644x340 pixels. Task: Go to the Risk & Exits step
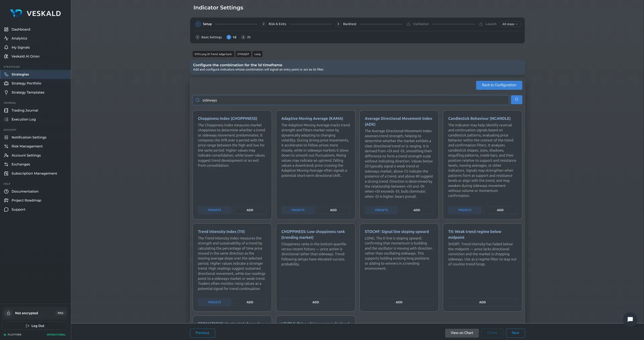[x=274, y=24]
